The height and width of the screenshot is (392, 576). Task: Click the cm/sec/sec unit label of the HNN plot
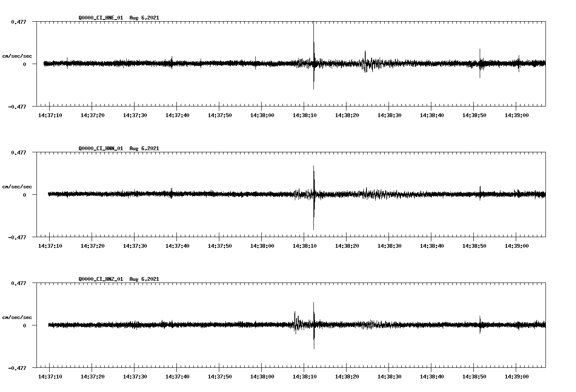(17, 187)
